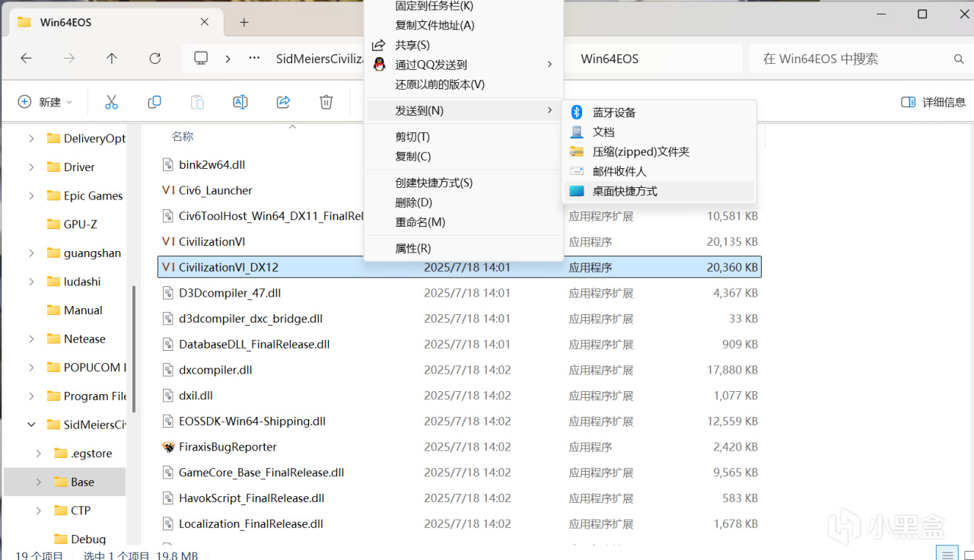974x560 pixels.
Task: Click the Win64EOS breadcrumb in the address bar
Action: click(610, 59)
